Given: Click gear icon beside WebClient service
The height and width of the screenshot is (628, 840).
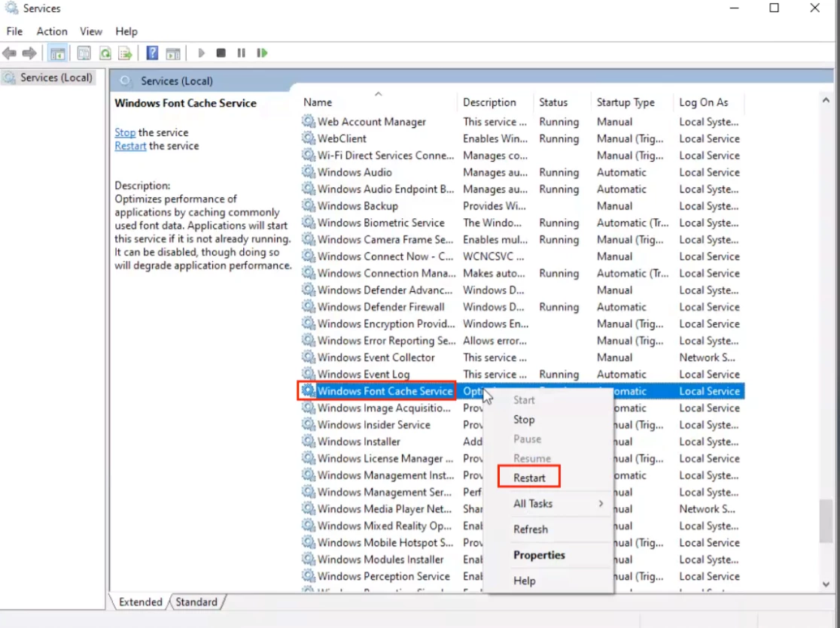Looking at the screenshot, I should (308, 138).
